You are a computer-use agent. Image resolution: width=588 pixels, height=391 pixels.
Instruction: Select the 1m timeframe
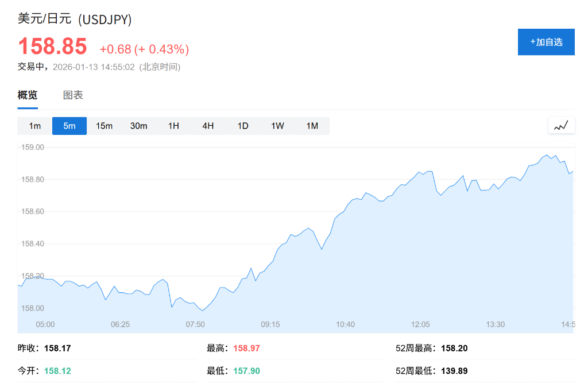click(34, 125)
